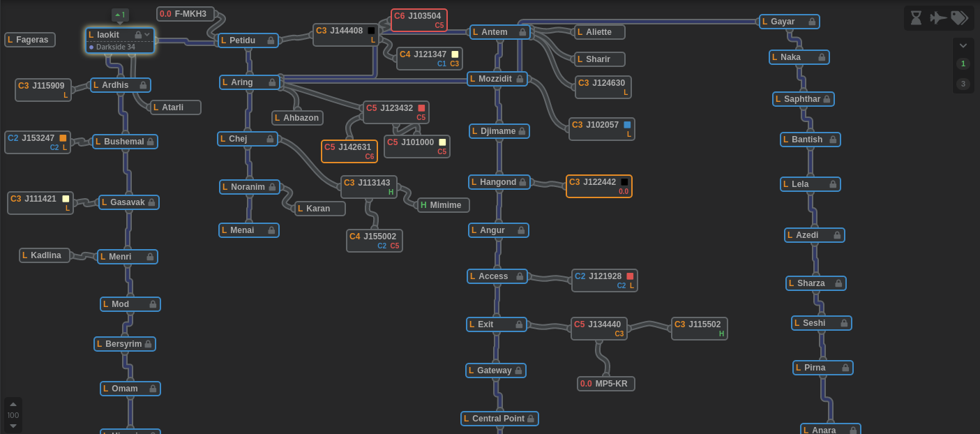Click the red status square on J121928
The height and width of the screenshot is (434, 980).
630,276
